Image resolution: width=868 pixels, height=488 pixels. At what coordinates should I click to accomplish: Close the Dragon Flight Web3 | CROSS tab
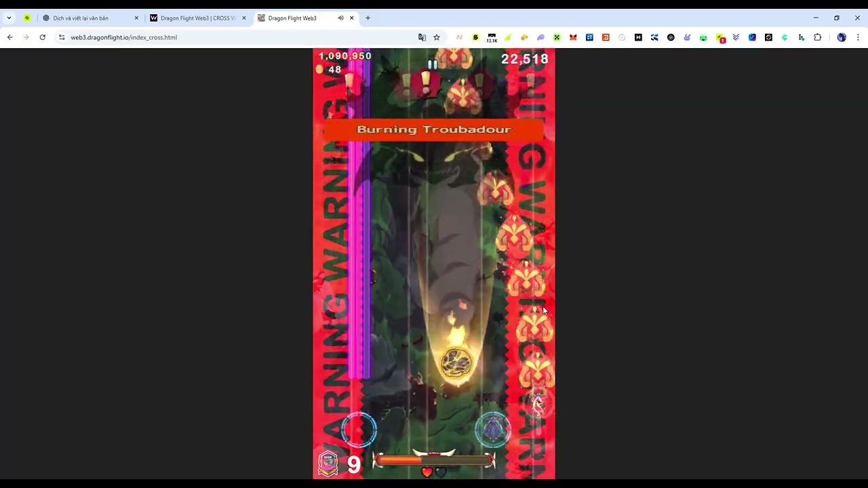(244, 18)
